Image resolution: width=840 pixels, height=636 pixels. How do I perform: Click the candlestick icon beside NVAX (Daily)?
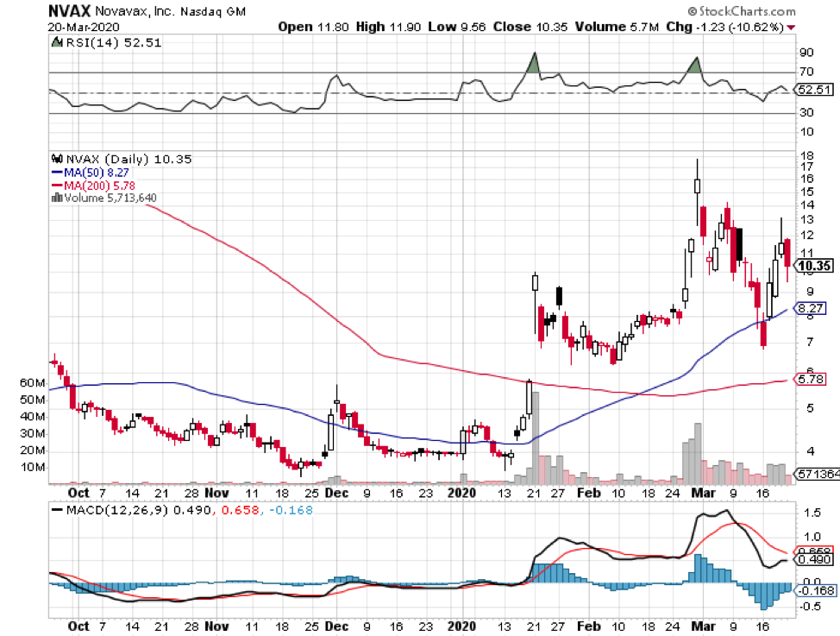[x=57, y=159]
